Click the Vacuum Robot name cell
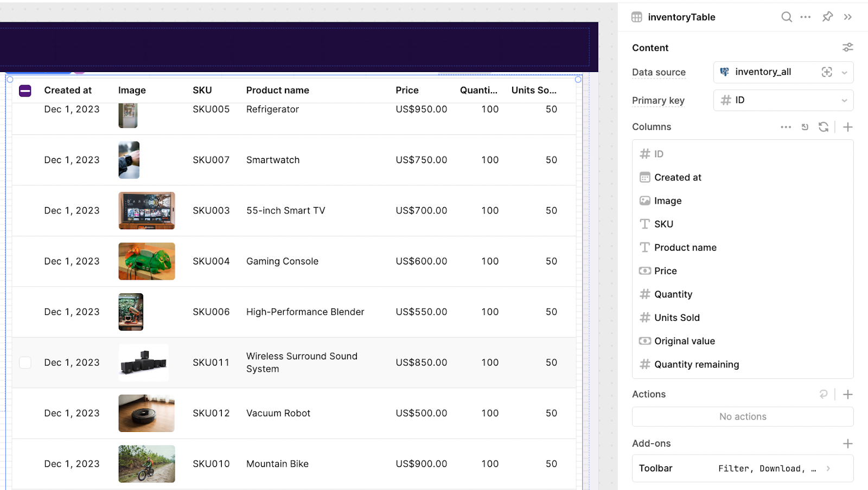The height and width of the screenshot is (490, 868). [x=278, y=414]
